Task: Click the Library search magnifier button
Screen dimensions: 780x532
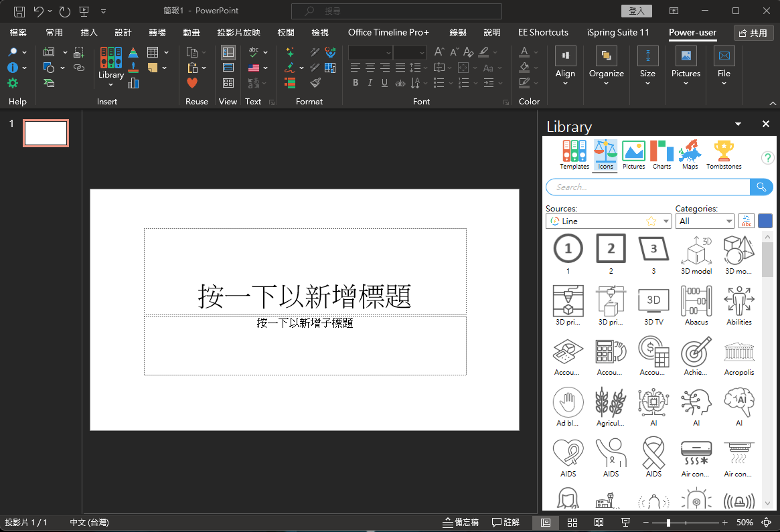Action: click(x=761, y=187)
